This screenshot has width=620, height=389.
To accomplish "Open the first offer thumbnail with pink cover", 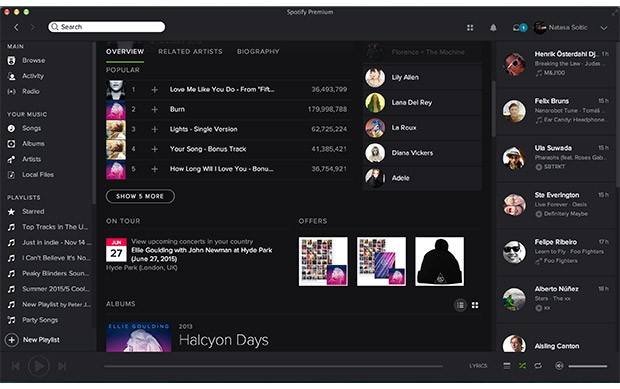I will [323, 261].
